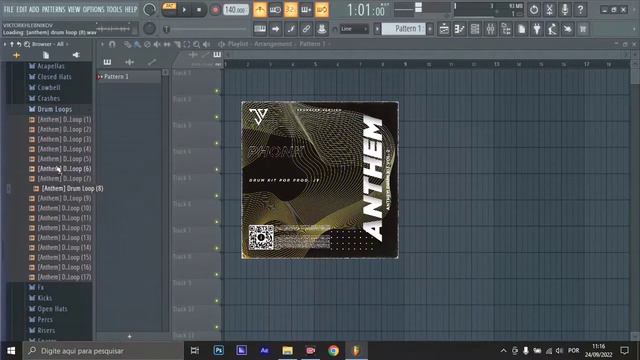This screenshot has width=640, height=360.
Task: Open the Channel rack icon
Action: pos(475,29)
